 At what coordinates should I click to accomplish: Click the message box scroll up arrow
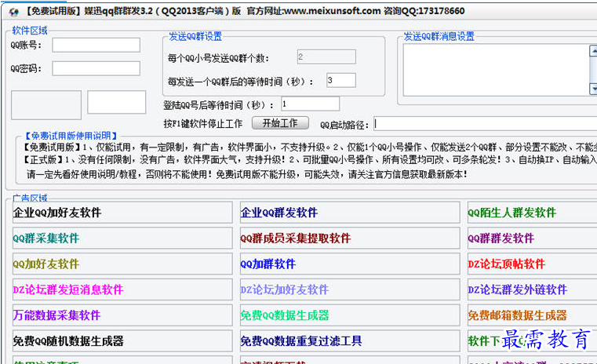593,50
